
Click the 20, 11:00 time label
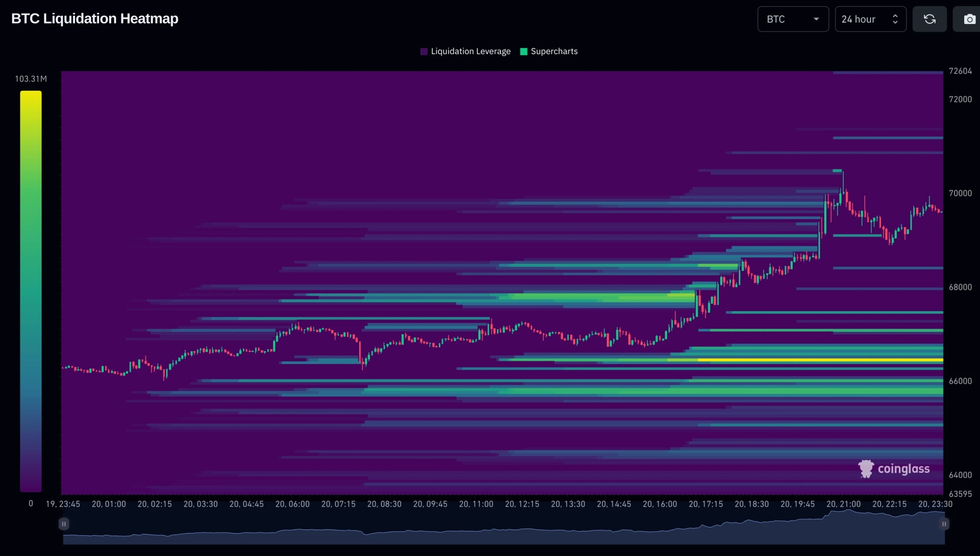(476, 504)
